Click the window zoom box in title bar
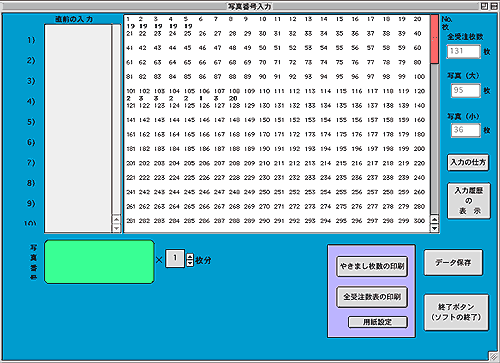This screenshot has height=363, width=500. (x=485, y=6)
